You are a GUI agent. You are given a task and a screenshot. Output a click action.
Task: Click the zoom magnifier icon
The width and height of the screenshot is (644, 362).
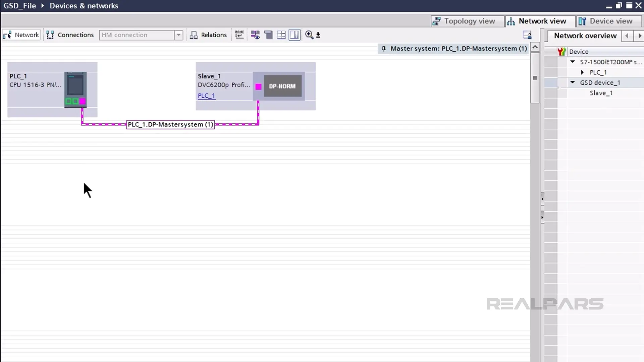309,35
